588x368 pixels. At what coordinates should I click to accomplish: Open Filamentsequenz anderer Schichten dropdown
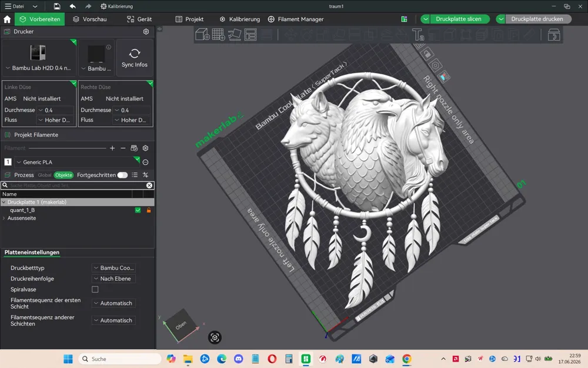point(113,320)
